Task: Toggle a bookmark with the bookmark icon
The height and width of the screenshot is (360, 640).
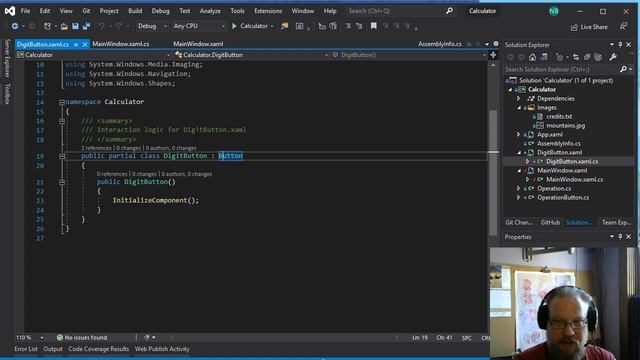Action: pos(373,26)
